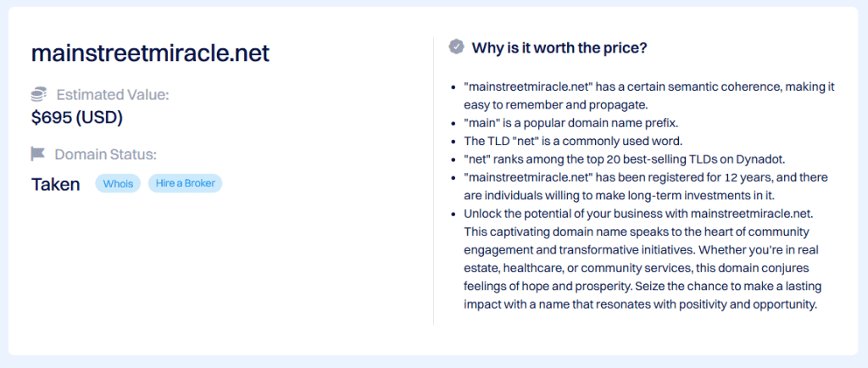Select the mainstreetmiracle.net domain title

(x=150, y=53)
